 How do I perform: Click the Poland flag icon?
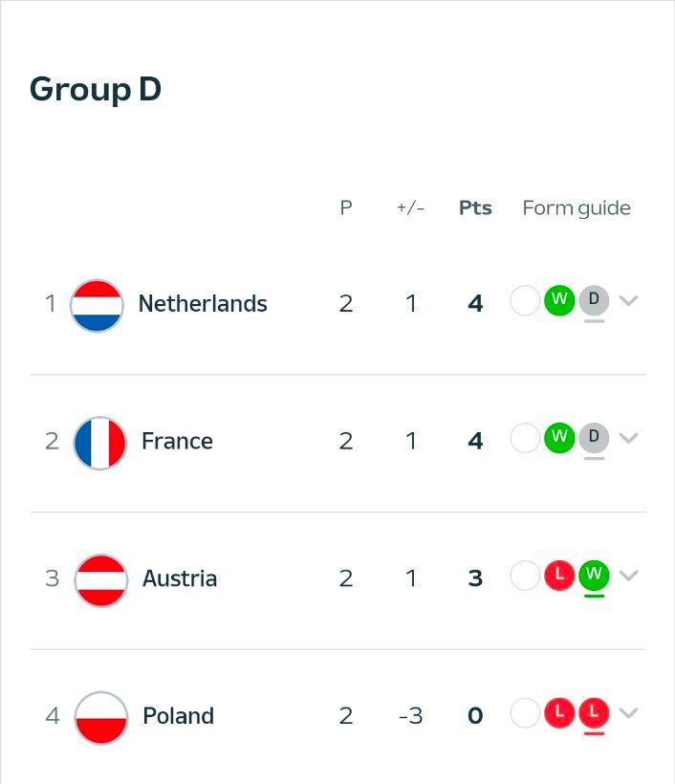pyautogui.click(x=101, y=717)
